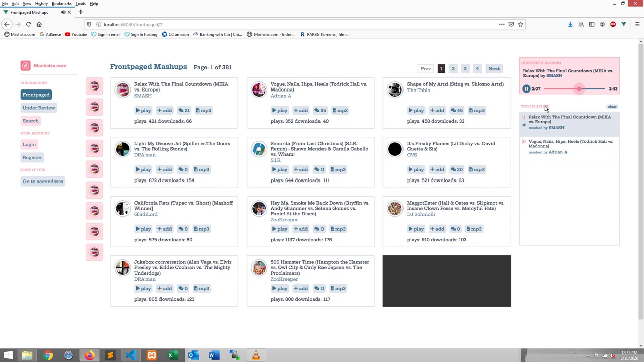Click the SMASH link in Currently Playing
The width and height of the screenshot is (644, 362).
[x=554, y=76]
